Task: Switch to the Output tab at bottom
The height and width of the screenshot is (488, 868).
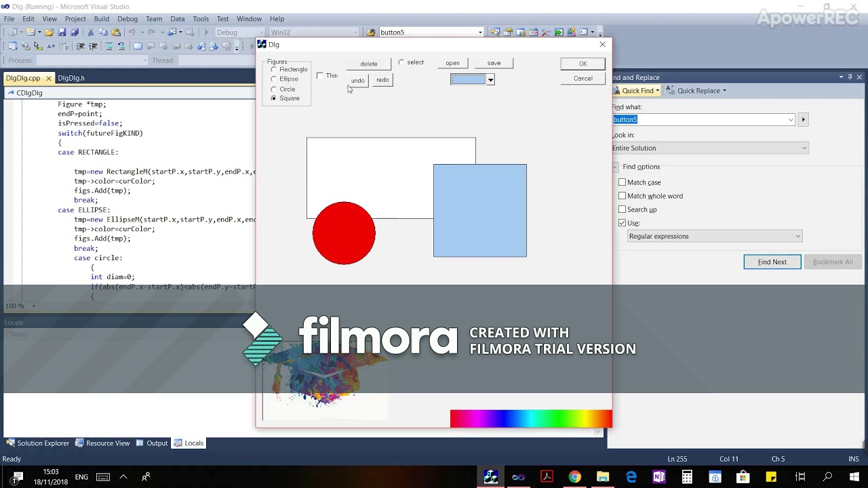Action: point(152,443)
